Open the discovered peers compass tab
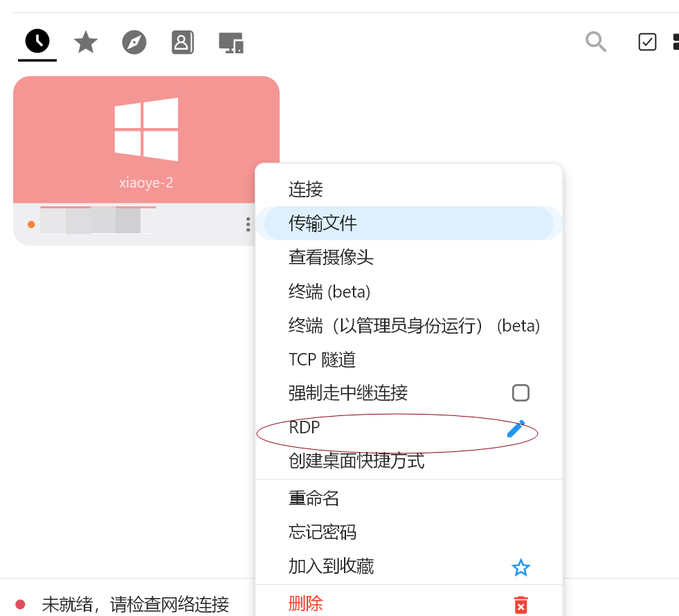This screenshot has width=679, height=616. coord(134,42)
